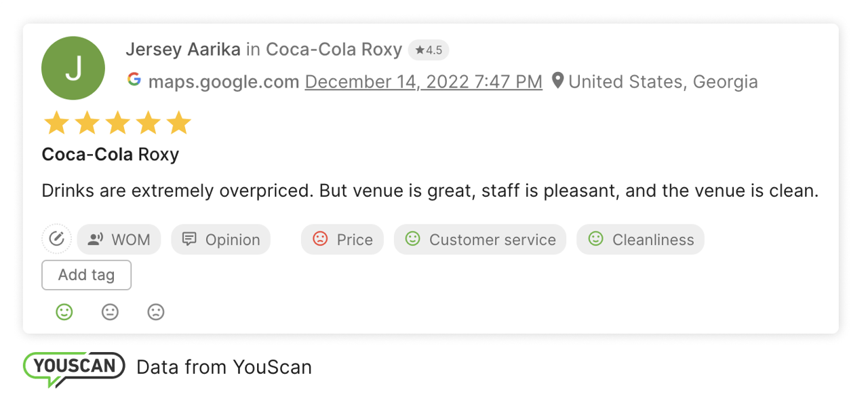Click the YouScan logo
868x403 pixels.
click(74, 368)
